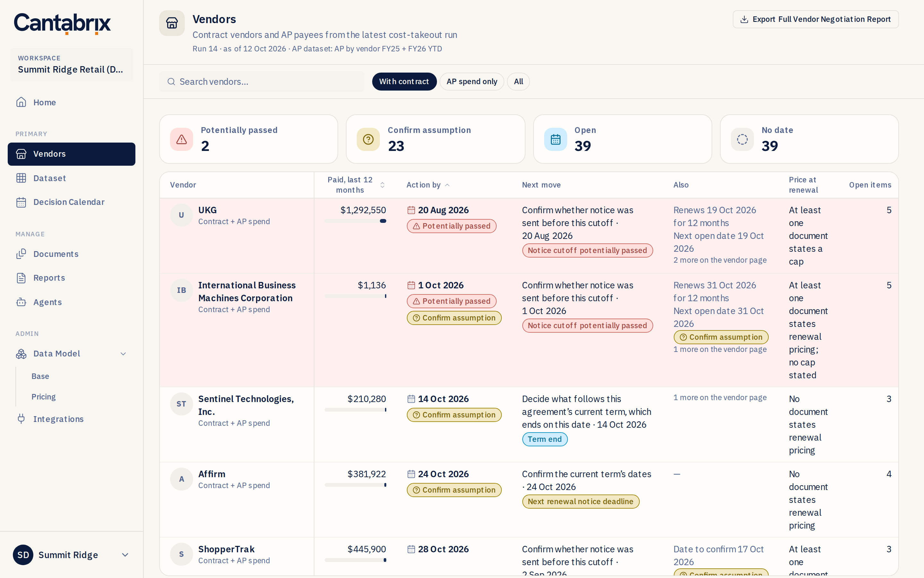
Task: Click Affirm paid-amount progress bar
Action: tap(355, 485)
